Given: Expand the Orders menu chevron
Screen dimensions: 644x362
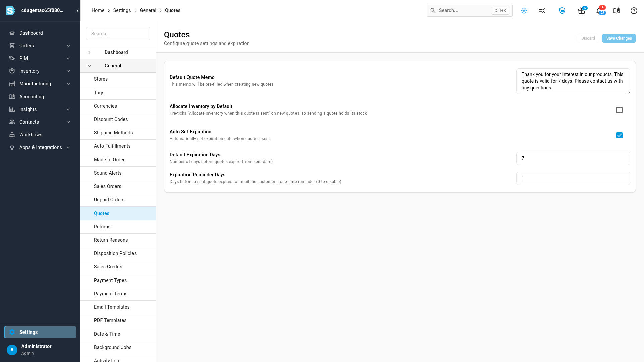Looking at the screenshot, I should [x=68, y=46].
